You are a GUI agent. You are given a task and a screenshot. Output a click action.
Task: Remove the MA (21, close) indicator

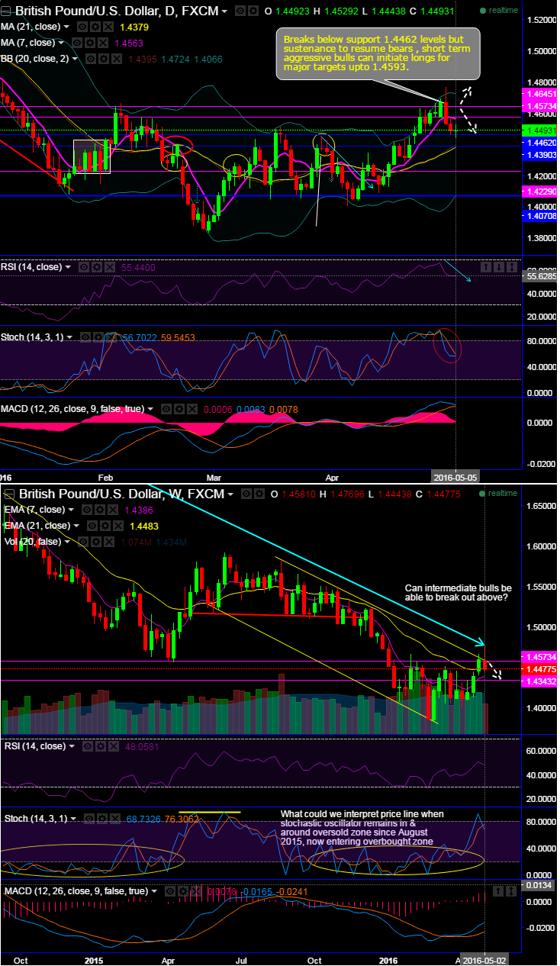[x=109, y=27]
